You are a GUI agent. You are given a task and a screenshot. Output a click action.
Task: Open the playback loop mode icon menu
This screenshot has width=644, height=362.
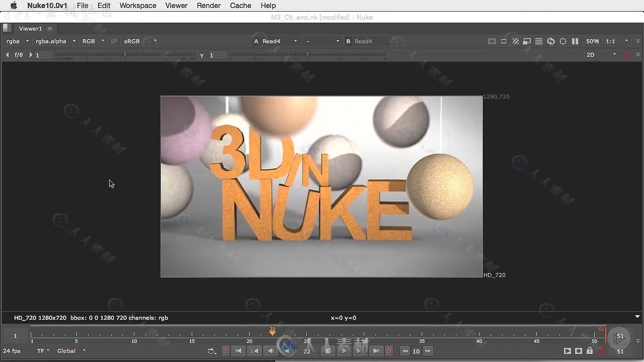tap(212, 351)
